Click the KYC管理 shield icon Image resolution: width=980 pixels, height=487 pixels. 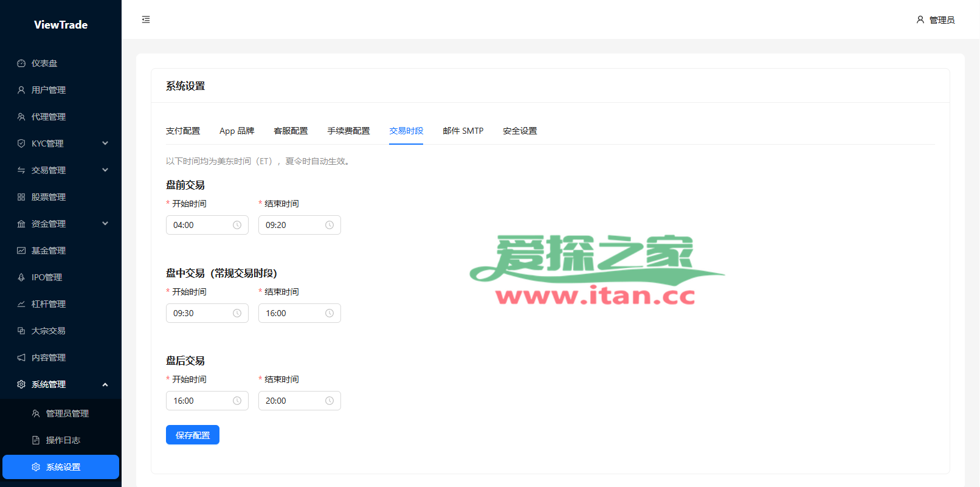tap(21, 143)
